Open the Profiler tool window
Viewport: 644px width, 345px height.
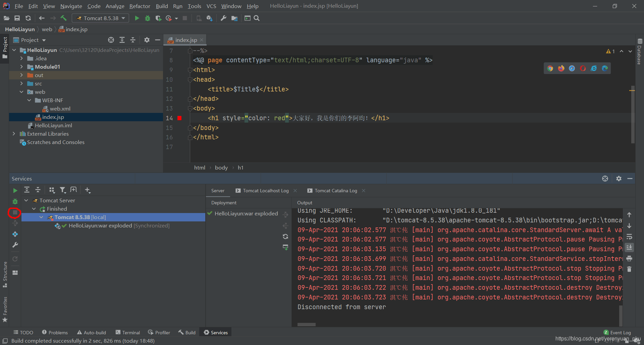[x=159, y=332]
